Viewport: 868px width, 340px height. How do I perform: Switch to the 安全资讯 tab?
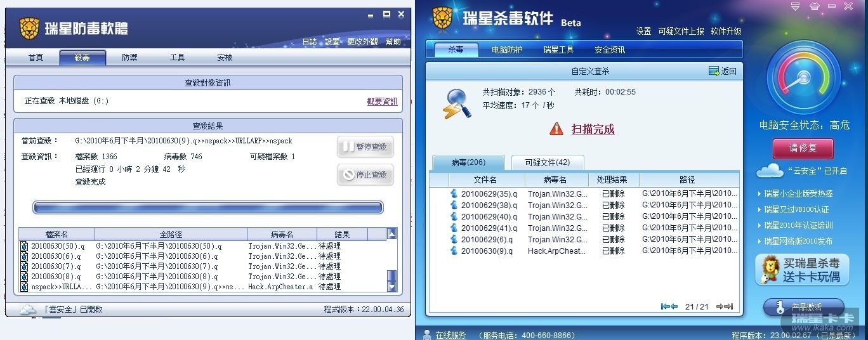[x=610, y=49]
